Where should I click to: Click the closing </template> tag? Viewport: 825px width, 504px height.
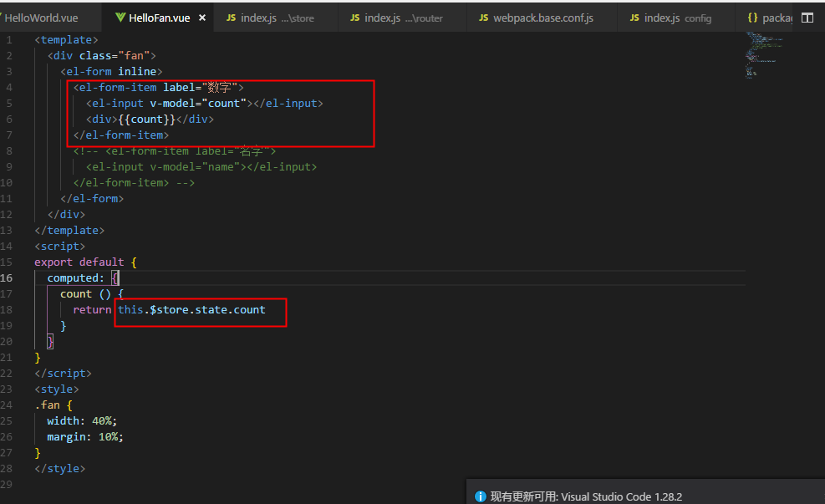tap(69, 231)
